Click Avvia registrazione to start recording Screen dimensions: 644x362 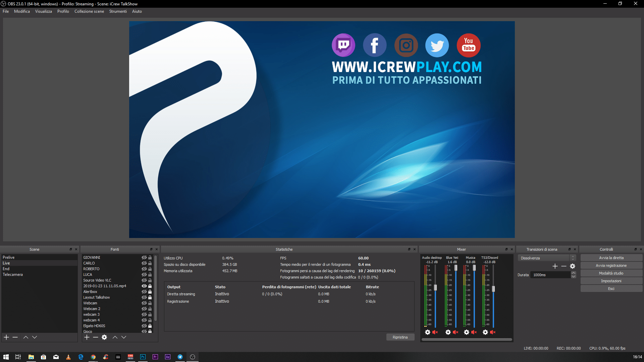click(x=611, y=265)
